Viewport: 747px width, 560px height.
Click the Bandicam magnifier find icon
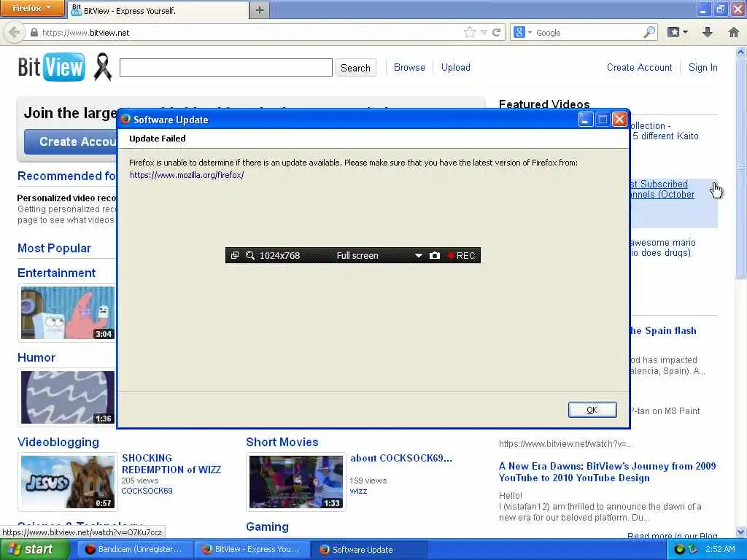pos(250,256)
